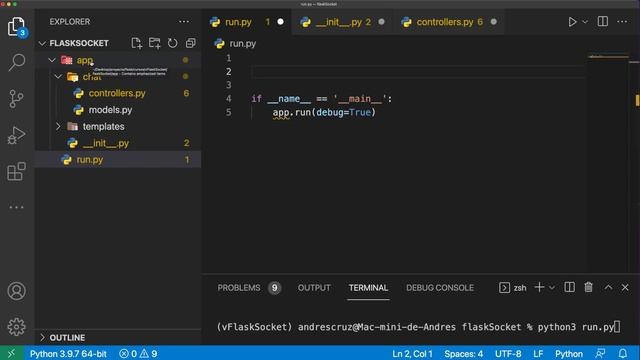Viewport: 640px width, 360px height.
Task: Open the Extensions view
Action: (16, 171)
